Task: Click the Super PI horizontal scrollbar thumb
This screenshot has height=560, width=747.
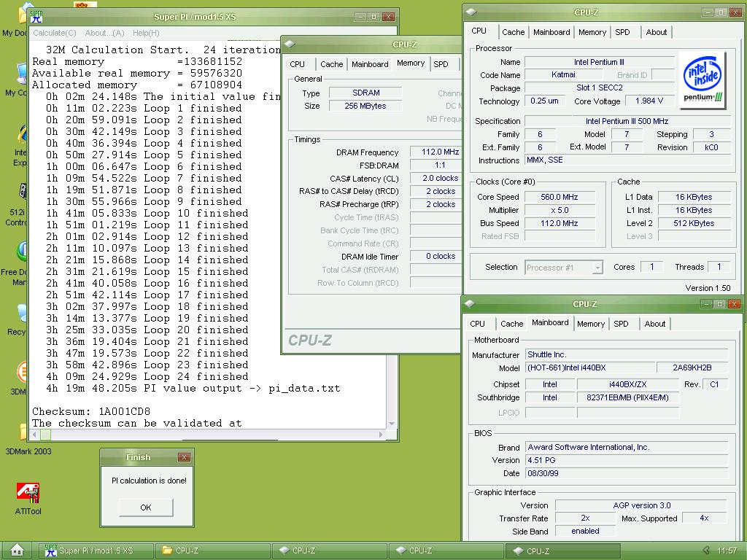Action: 46,435
